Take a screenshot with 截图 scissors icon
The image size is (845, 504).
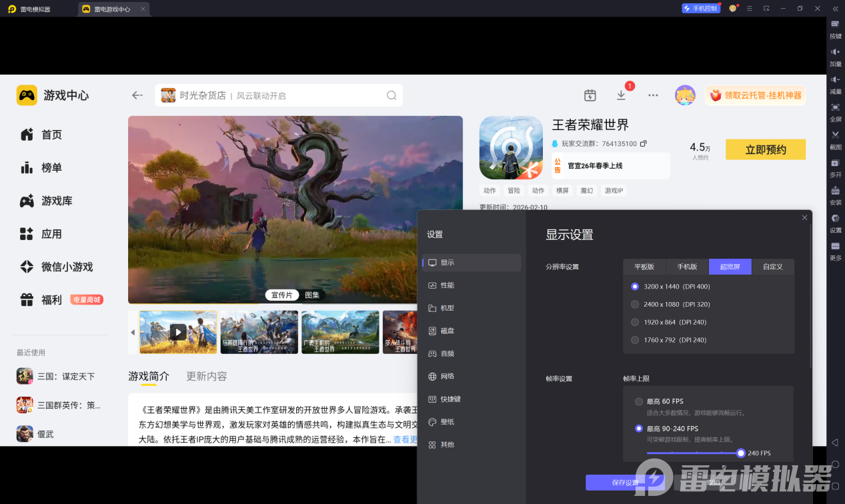(x=835, y=140)
